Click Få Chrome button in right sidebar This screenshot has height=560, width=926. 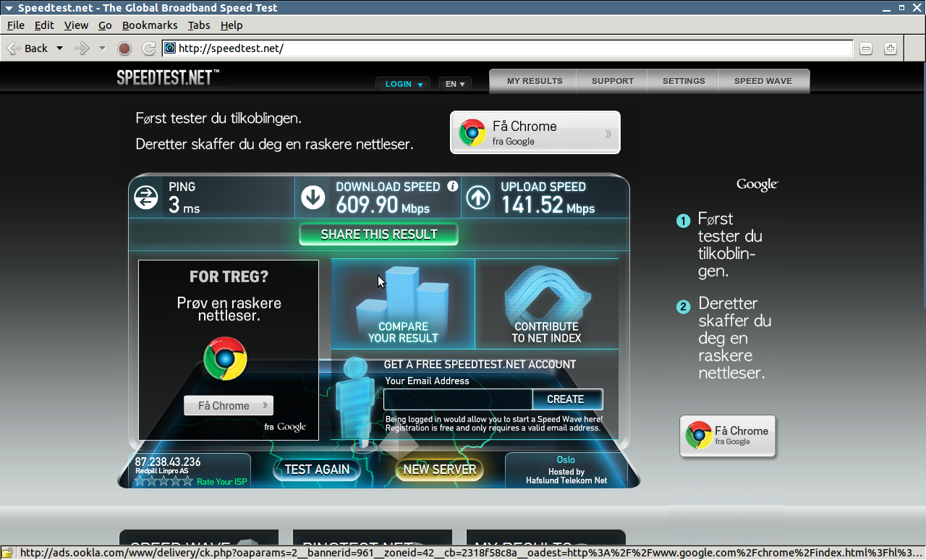[x=728, y=436]
